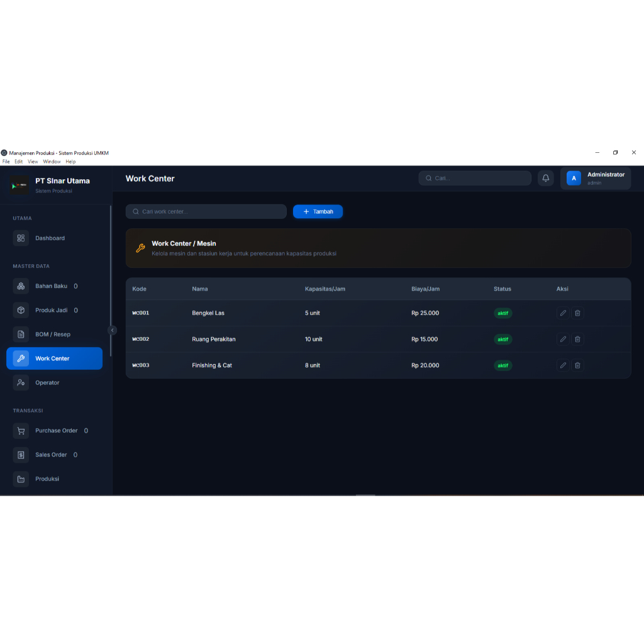This screenshot has height=644, width=644.
Task: Open Sales Order transactions
Action: (54, 455)
